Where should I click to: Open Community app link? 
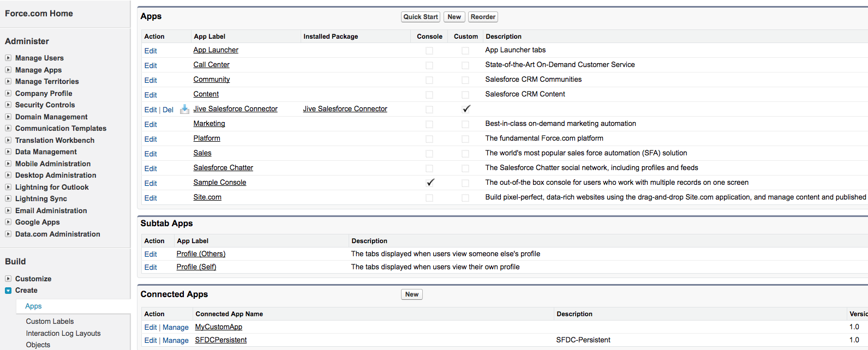tap(212, 79)
